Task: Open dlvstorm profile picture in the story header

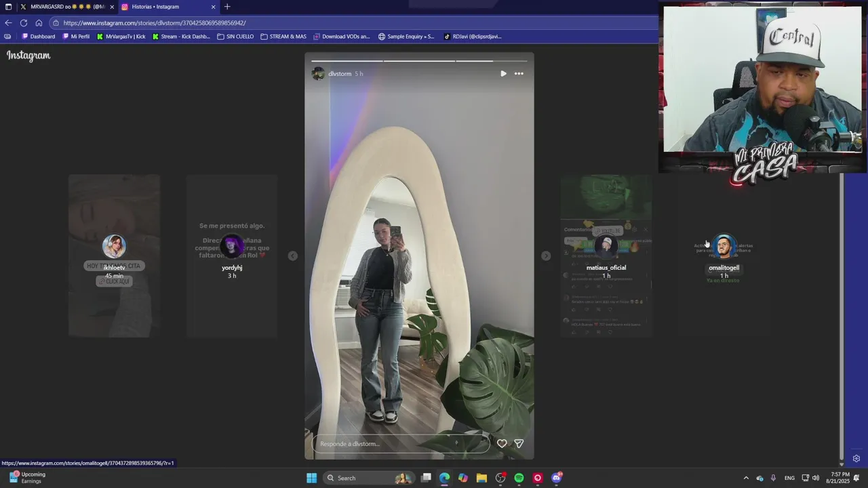Action: click(x=318, y=73)
